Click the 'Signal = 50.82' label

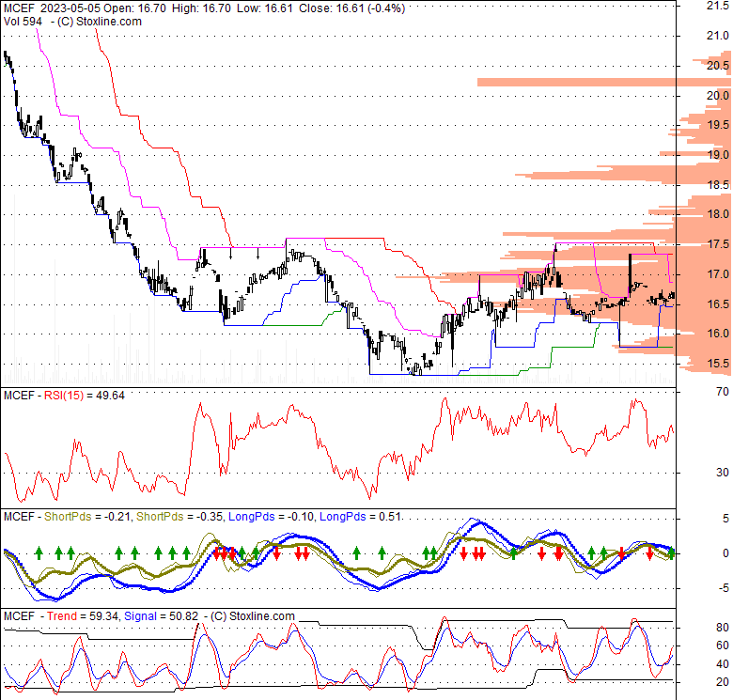click(161, 616)
